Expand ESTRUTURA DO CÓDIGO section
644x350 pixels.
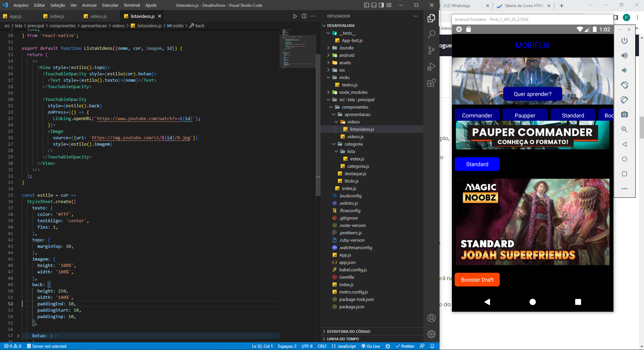pos(348,332)
